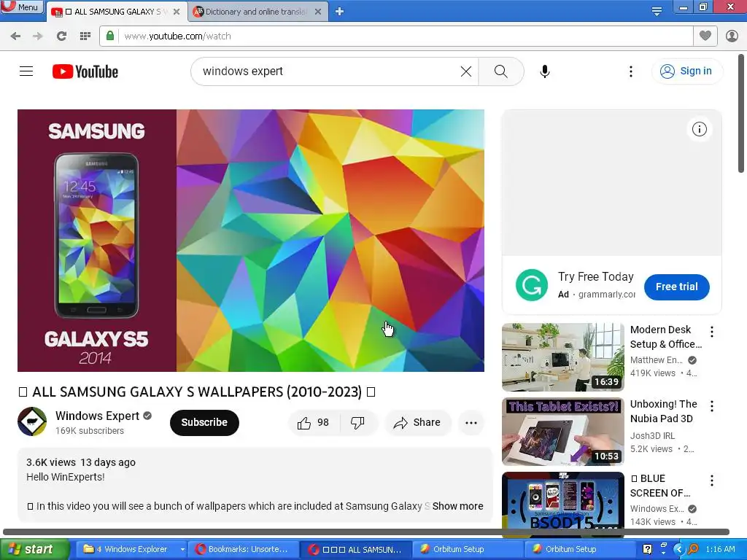Viewport: 747px width, 560px height.
Task: Open options menu for Modern Desk Setup video
Action: 712,332
